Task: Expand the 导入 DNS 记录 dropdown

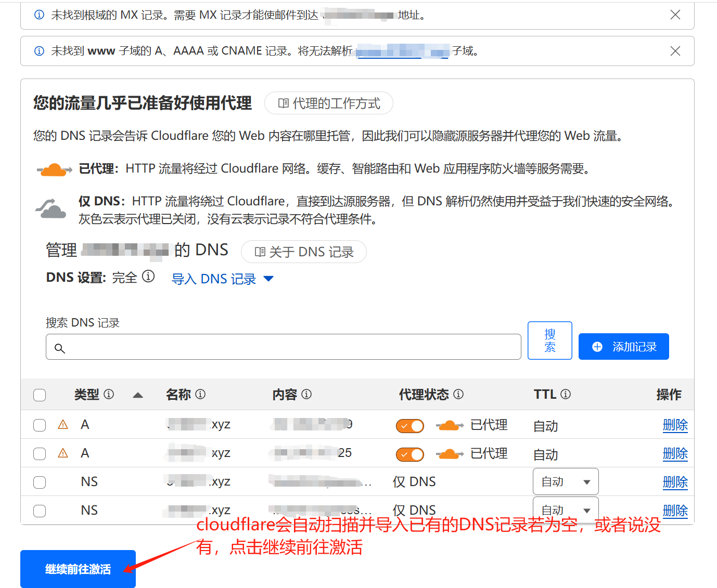Action: [222, 279]
